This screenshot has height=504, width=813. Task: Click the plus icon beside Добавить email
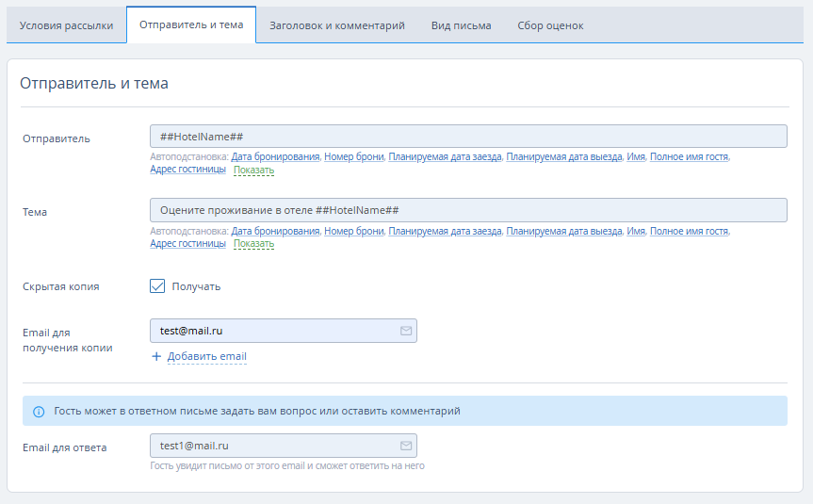click(156, 356)
